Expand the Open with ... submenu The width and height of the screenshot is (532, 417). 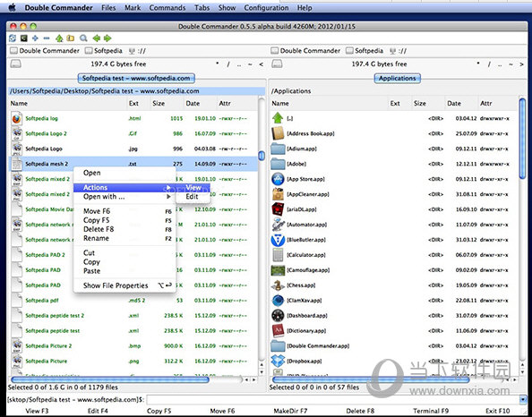[x=124, y=197]
